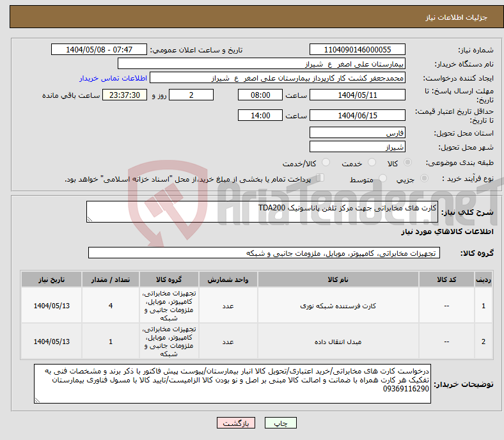Click the جزئیات اطلاعات نیاز header title

coord(457,17)
